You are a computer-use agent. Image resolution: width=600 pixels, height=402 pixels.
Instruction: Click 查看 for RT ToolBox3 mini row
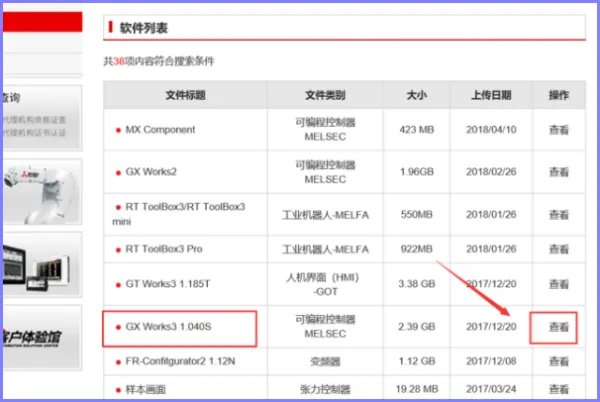pyautogui.click(x=559, y=215)
